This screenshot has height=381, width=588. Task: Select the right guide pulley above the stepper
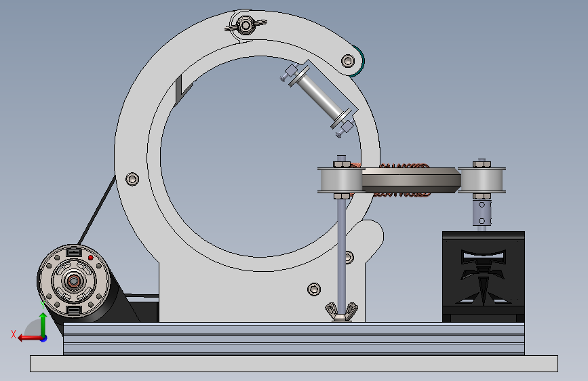(x=482, y=180)
